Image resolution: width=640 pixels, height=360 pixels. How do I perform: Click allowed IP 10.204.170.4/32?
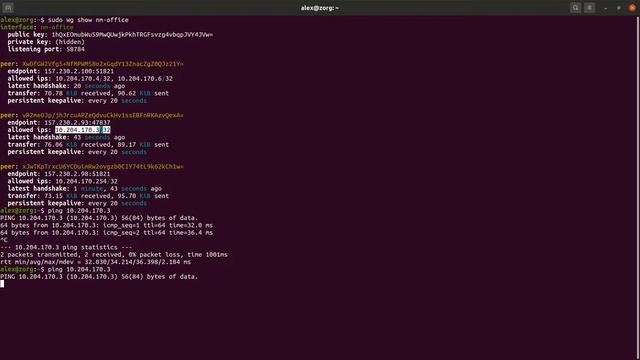[x=84, y=78]
